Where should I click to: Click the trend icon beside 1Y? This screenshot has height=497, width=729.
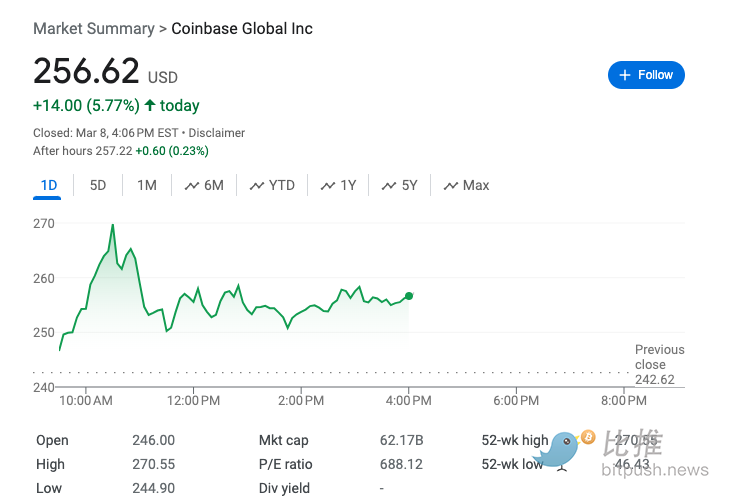[328, 186]
